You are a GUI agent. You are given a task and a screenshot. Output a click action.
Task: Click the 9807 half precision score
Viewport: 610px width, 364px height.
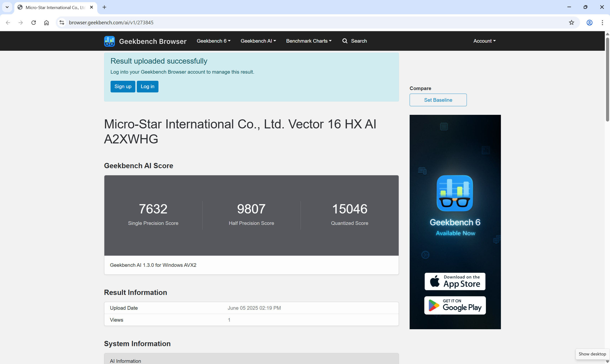[x=251, y=209]
